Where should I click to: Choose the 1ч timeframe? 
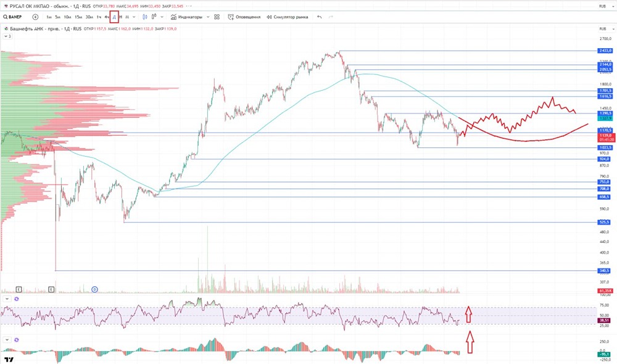click(99, 17)
